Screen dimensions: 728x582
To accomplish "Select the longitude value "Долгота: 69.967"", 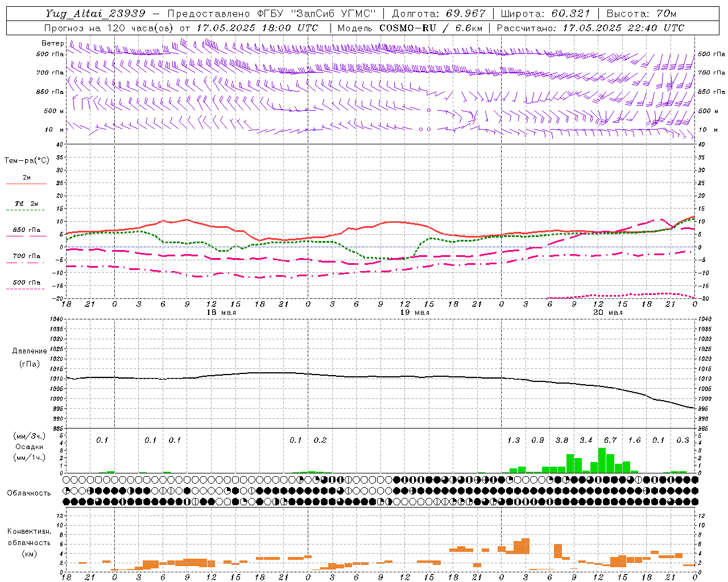I will click(439, 13).
